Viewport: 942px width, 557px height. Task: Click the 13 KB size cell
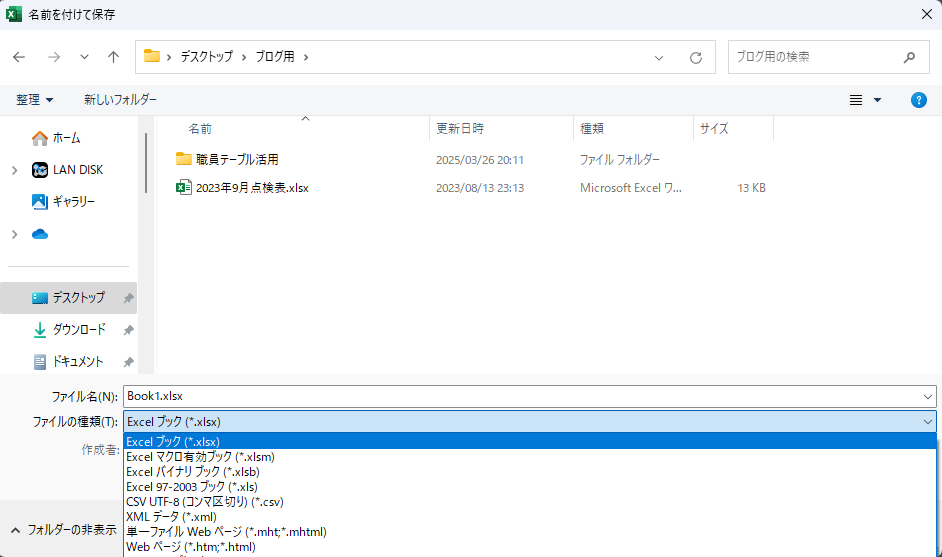[752, 188]
